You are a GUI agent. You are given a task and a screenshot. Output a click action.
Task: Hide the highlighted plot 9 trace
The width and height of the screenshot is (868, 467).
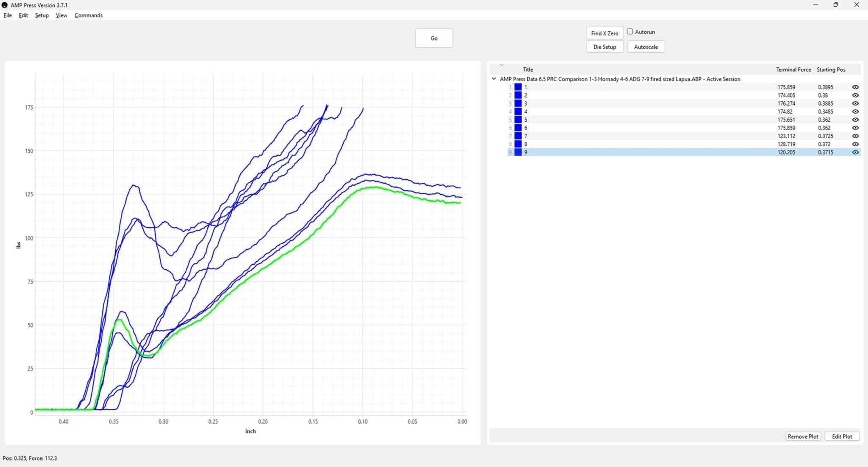pos(855,152)
